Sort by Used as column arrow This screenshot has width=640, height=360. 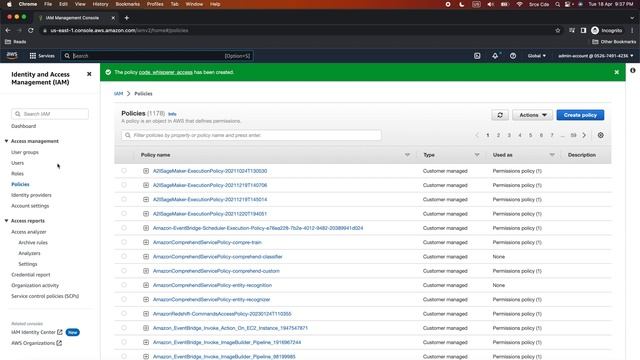[552, 155]
